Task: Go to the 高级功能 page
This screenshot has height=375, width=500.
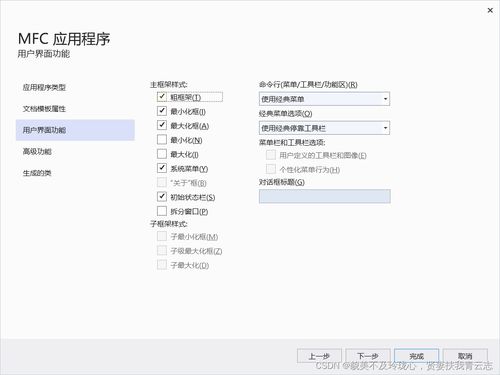Action: [75, 152]
